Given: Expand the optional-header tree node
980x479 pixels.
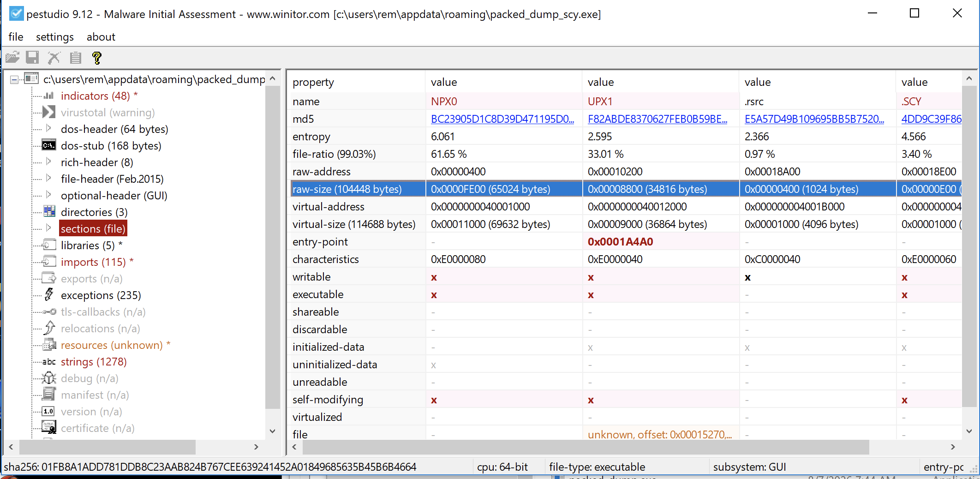Looking at the screenshot, I should click(48, 195).
